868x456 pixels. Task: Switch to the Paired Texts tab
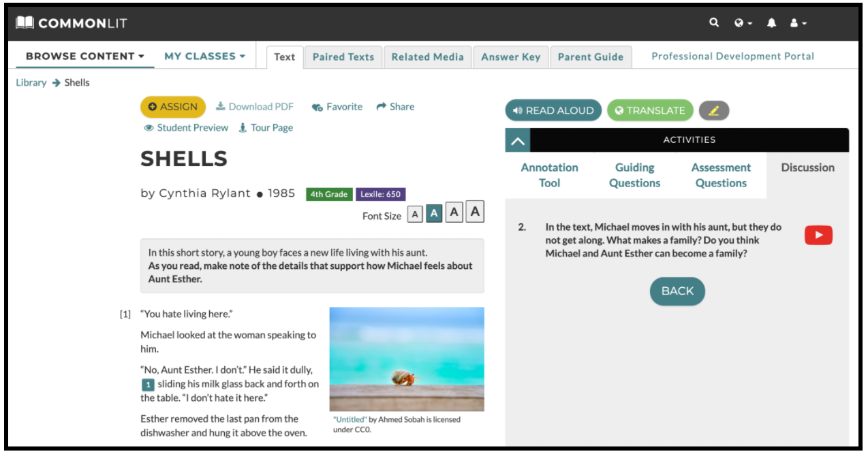[x=343, y=57]
